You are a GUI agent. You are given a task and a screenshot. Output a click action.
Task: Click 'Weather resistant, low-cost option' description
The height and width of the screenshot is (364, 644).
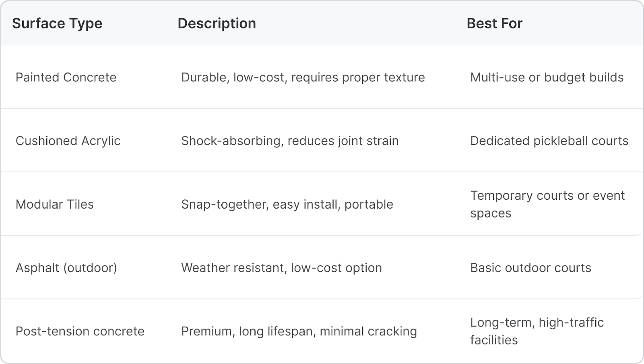(x=282, y=268)
